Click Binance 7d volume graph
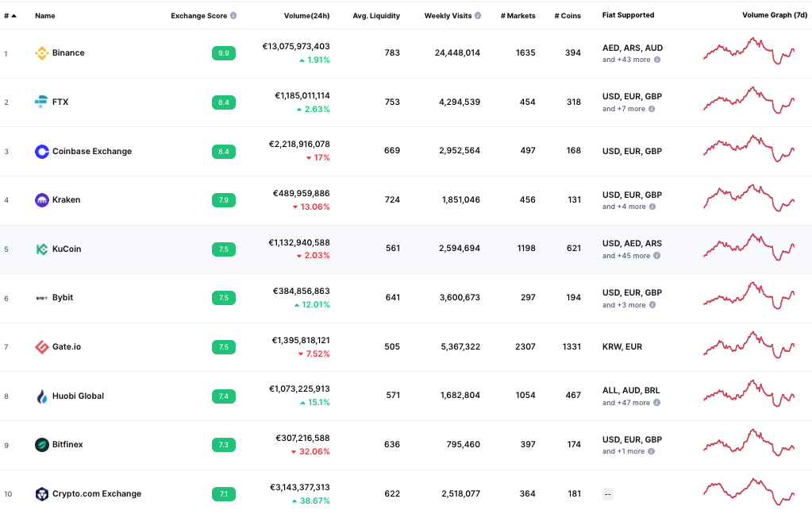812x518 pixels. pos(749,51)
